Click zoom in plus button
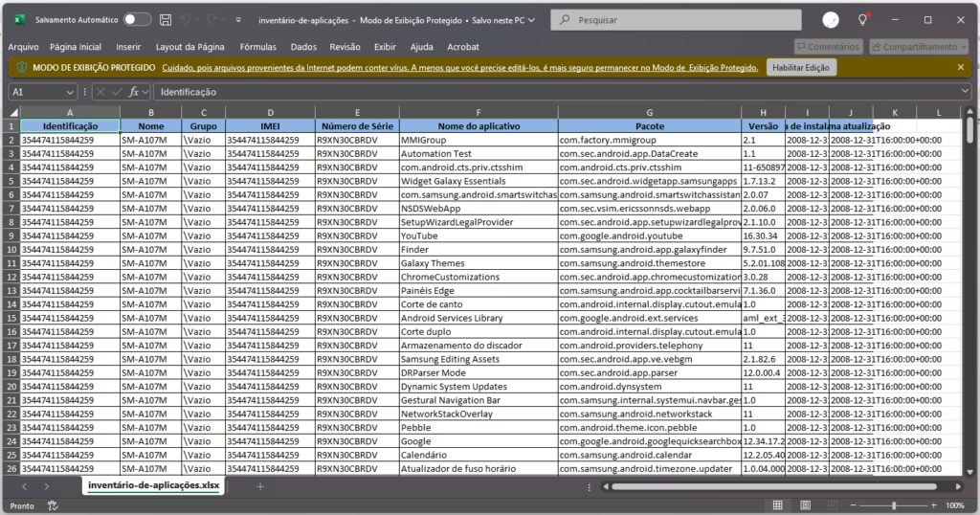The image size is (980, 515). coord(934,505)
